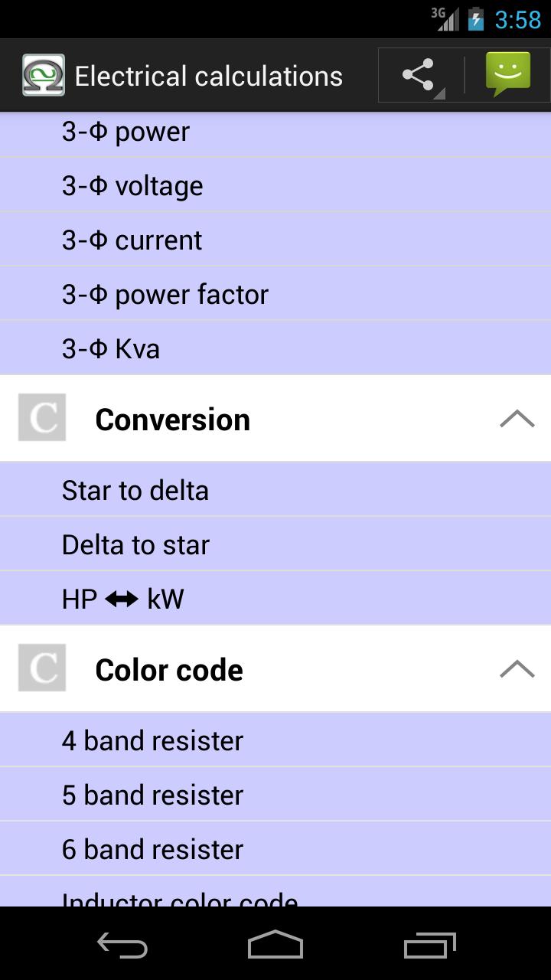Open the share menu icon
551x980 pixels.
coord(418,76)
